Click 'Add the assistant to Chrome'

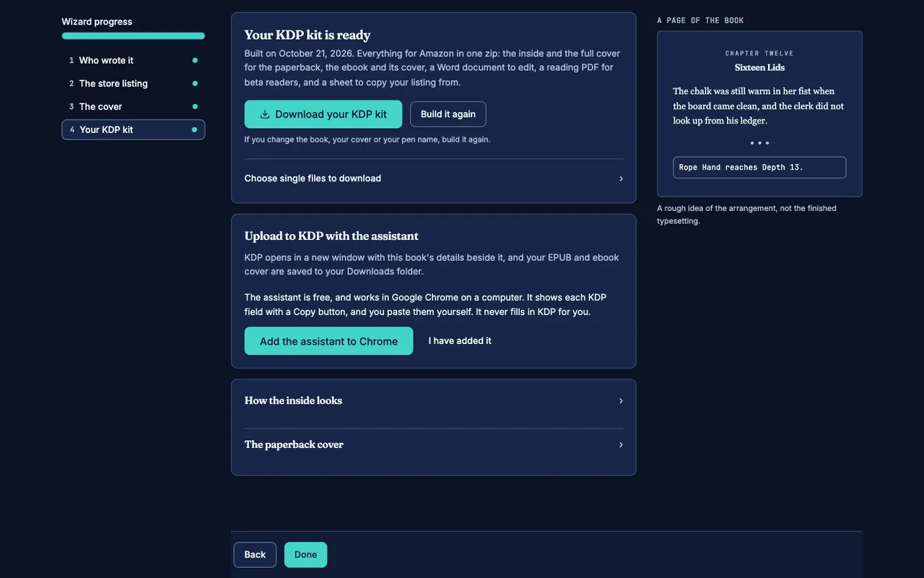click(x=328, y=341)
